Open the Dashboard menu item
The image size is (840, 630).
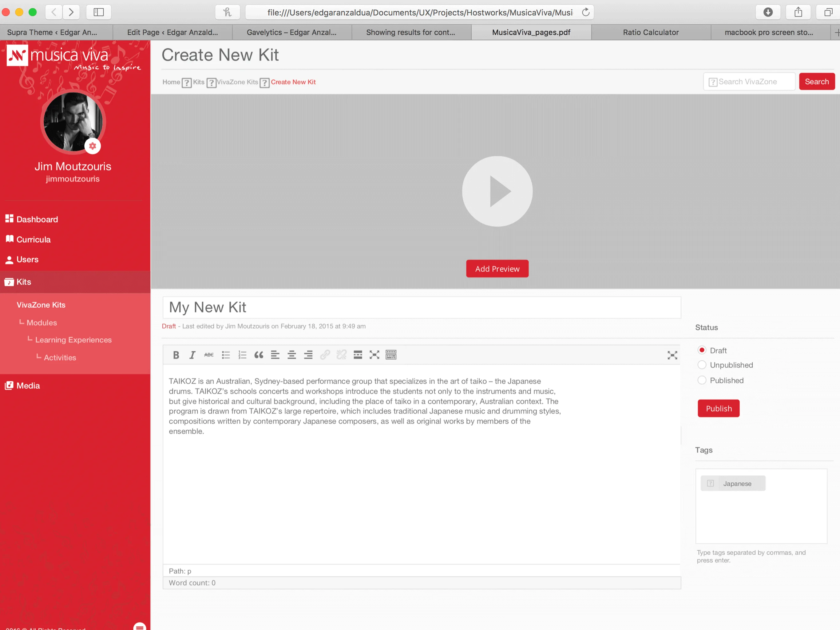pyautogui.click(x=37, y=219)
